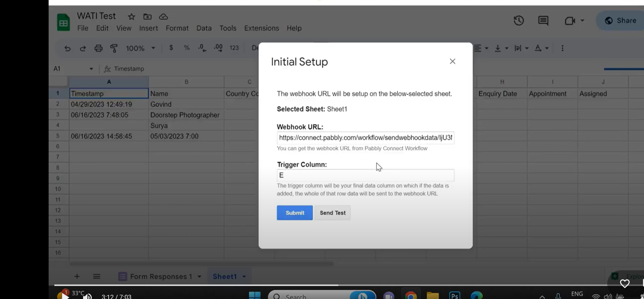Click the move to folder icon

[147, 16]
